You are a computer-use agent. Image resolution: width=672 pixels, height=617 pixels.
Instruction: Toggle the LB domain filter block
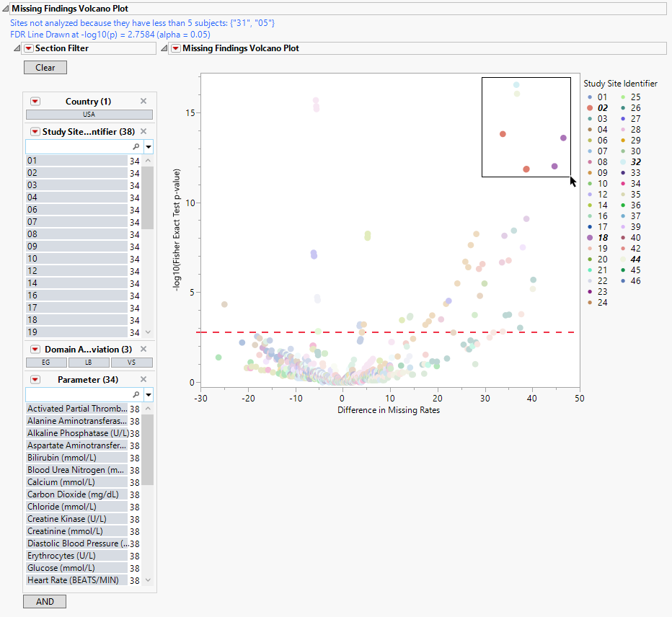pyautogui.click(x=89, y=363)
